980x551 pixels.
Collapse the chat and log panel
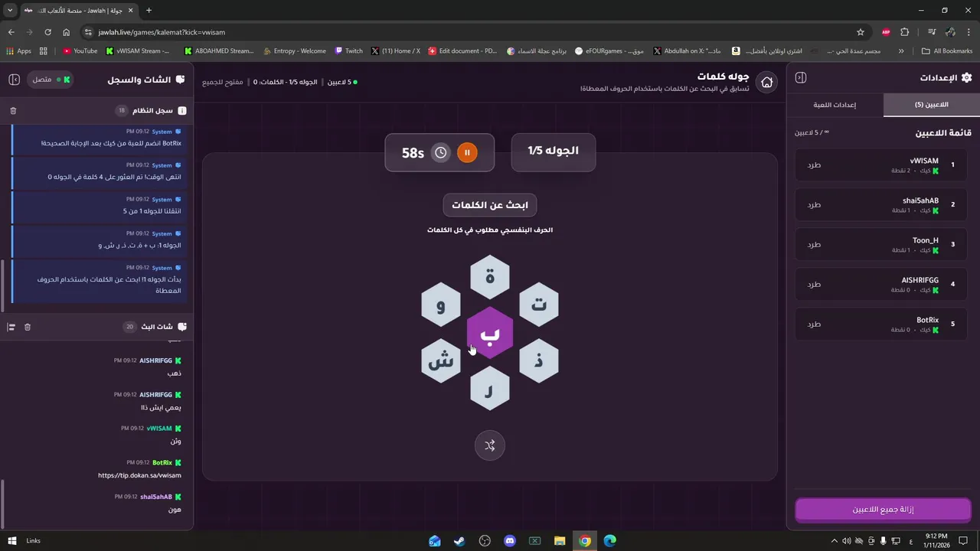click(14, 80)
